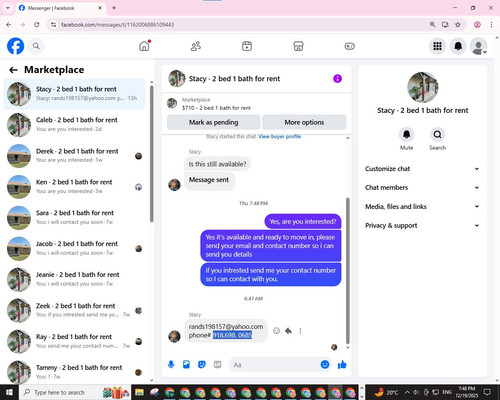Choose a sticker
Screen dimensions: 500x400
(202, 364)
